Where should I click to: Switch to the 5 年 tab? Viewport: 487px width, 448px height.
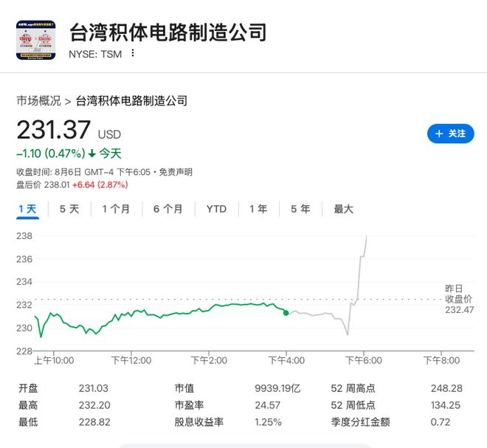click(300, 209)
